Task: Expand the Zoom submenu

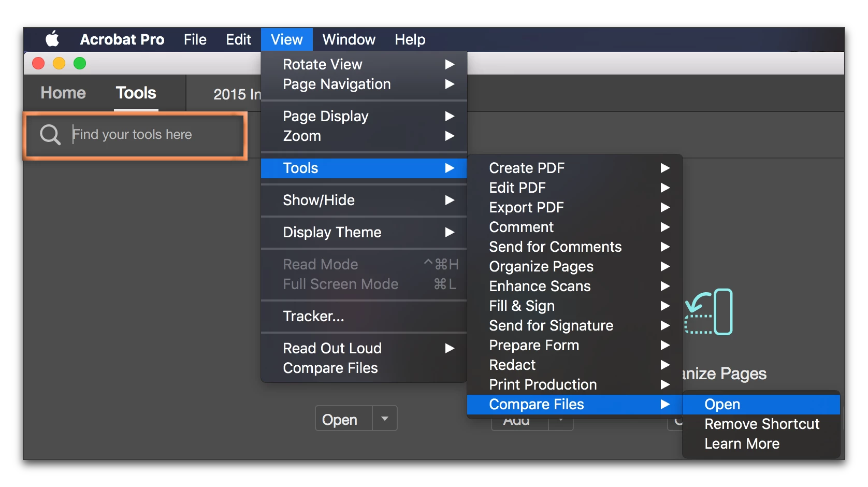Action: click(364, 136)
